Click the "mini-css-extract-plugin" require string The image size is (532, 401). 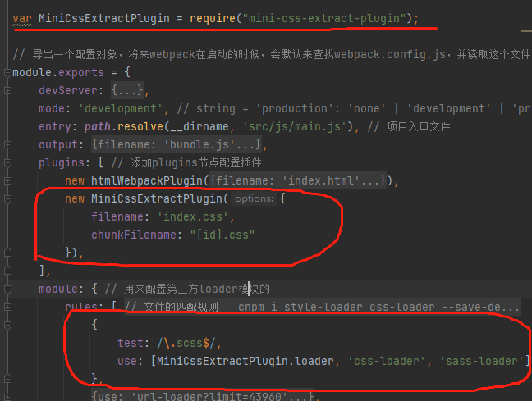323,18
